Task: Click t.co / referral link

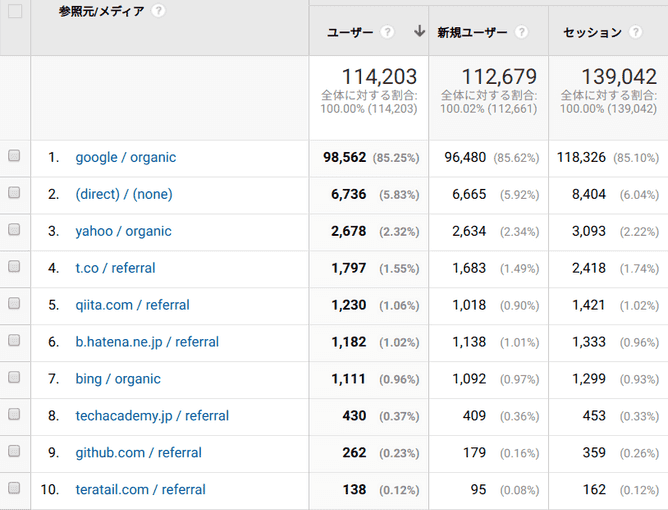Action: pyautogui.click(x=115, y=268)
